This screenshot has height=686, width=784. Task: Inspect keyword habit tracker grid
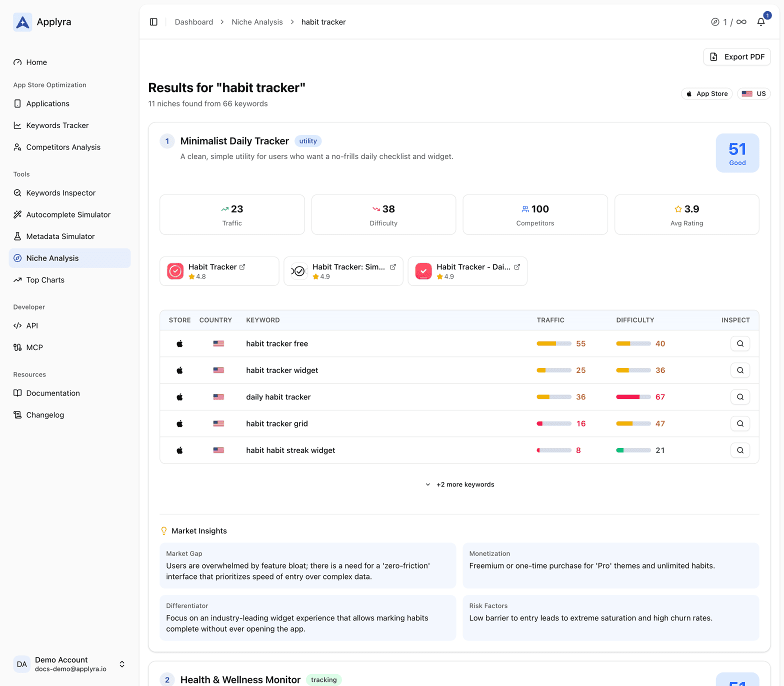click(740, 423)
